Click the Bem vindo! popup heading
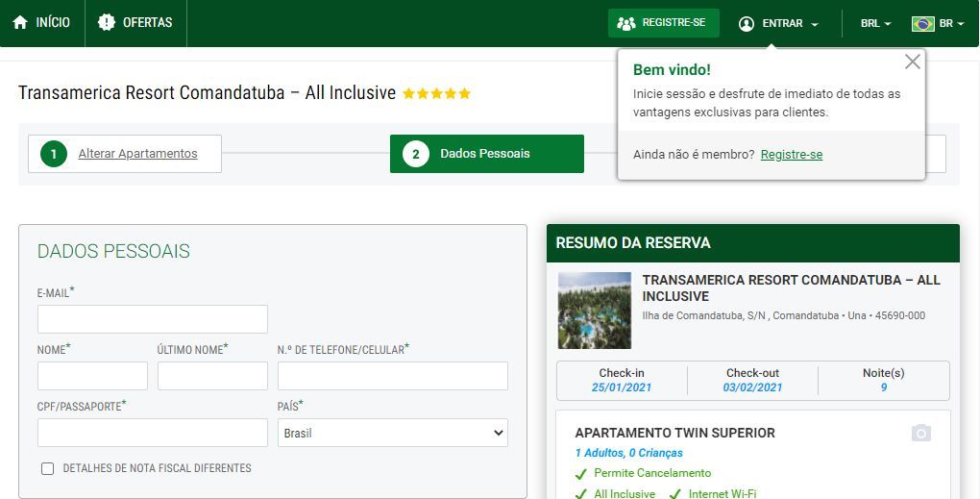This screenshot has height=499, width=980. pos(672,69)
